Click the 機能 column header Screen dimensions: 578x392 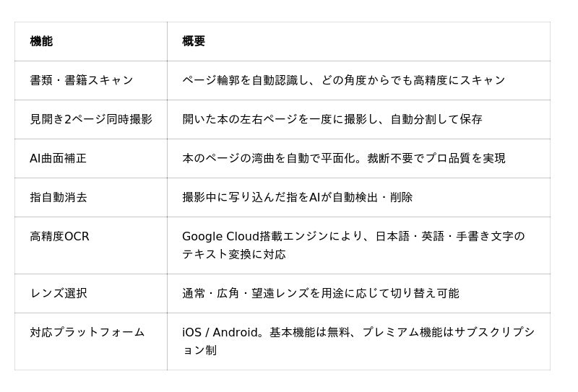(x=41, y=41)
